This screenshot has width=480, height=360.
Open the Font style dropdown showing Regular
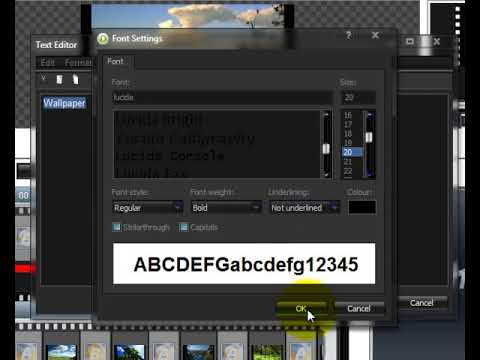pyautogui.click(x=148, y=208)
